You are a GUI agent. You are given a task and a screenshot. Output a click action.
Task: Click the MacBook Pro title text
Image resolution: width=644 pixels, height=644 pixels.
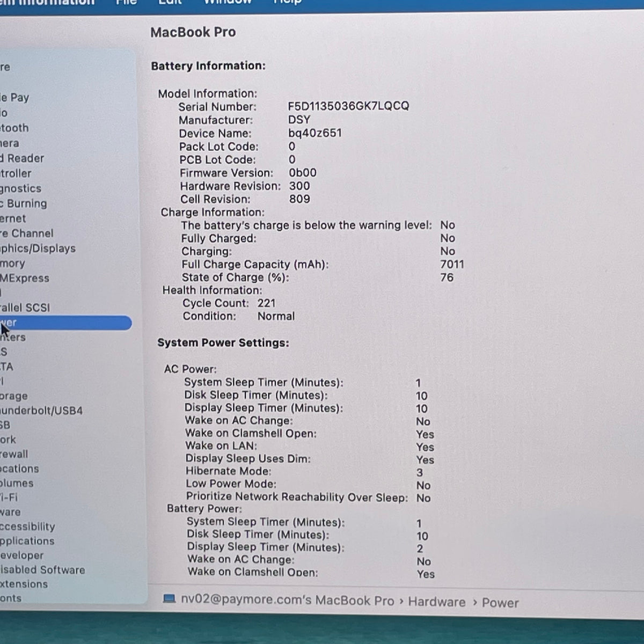(x=193, y=32)
